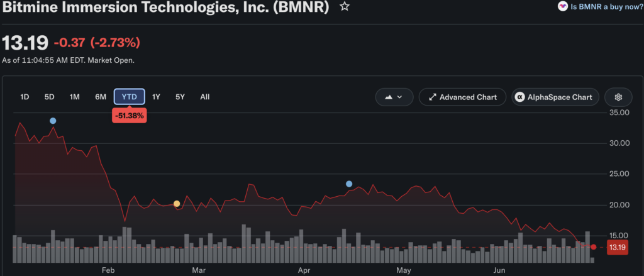
Task: Click the Mar label on x-axis
Action: tap(198, 271)
